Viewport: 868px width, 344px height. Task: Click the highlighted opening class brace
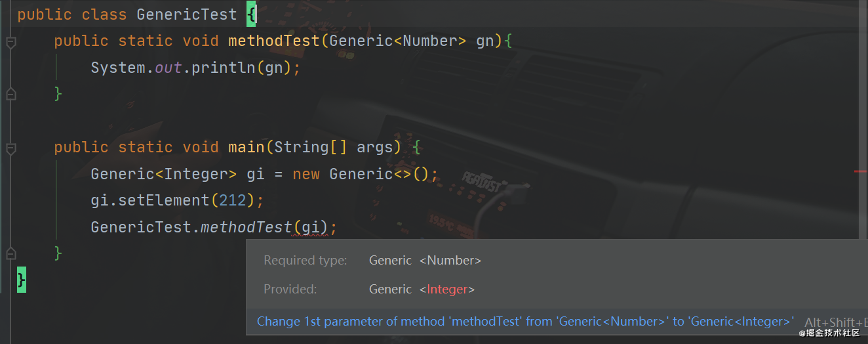tap(251, 14)
